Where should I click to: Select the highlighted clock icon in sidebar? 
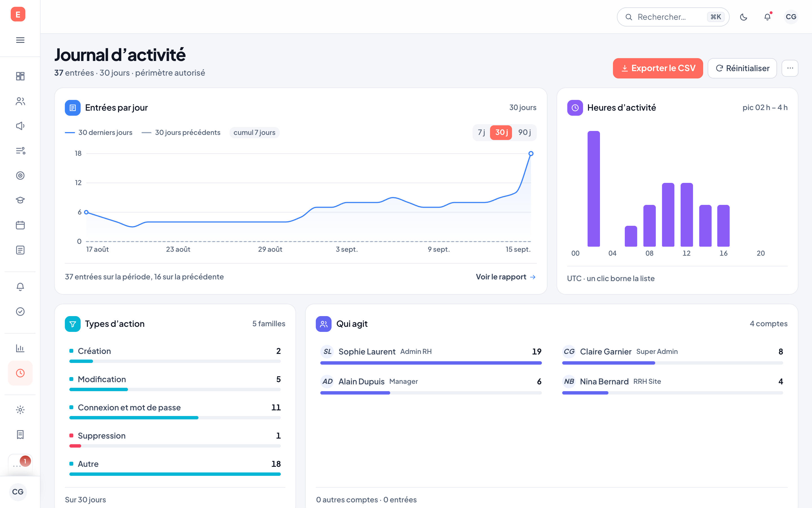[x=20, y=373]
